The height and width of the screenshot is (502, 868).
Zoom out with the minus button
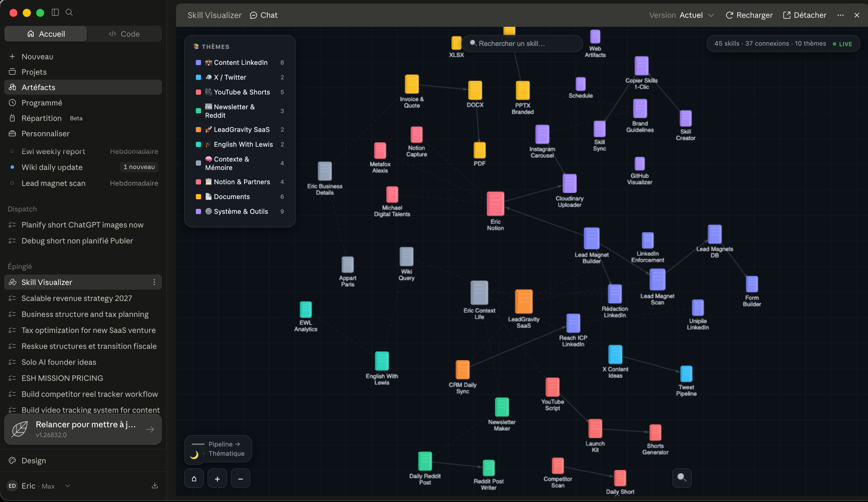[240, 479]
